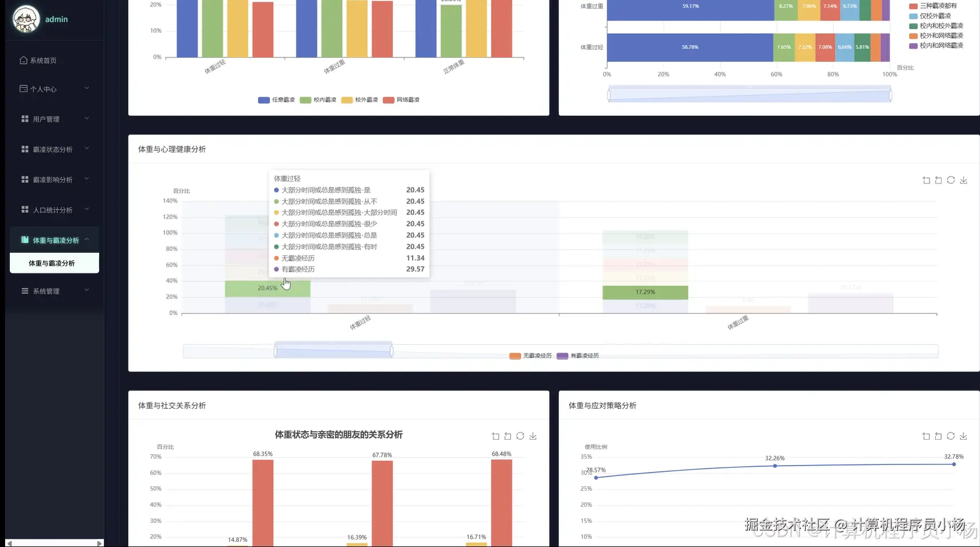Toggle 有霸凌经历 legend series
980x547 pixels.
click(x=578, y=356)
